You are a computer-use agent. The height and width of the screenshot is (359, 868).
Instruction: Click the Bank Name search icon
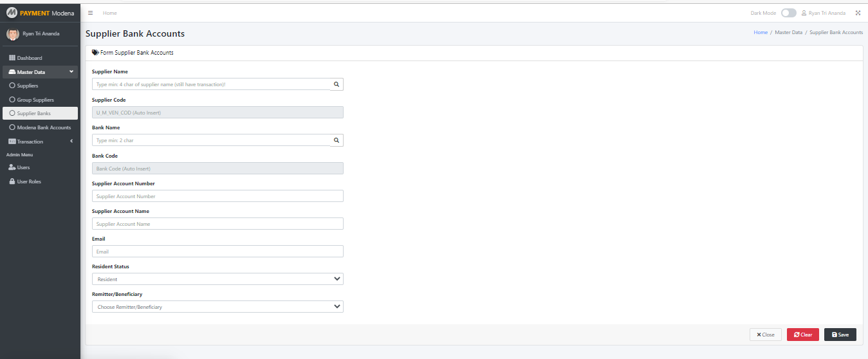(336, 140)
